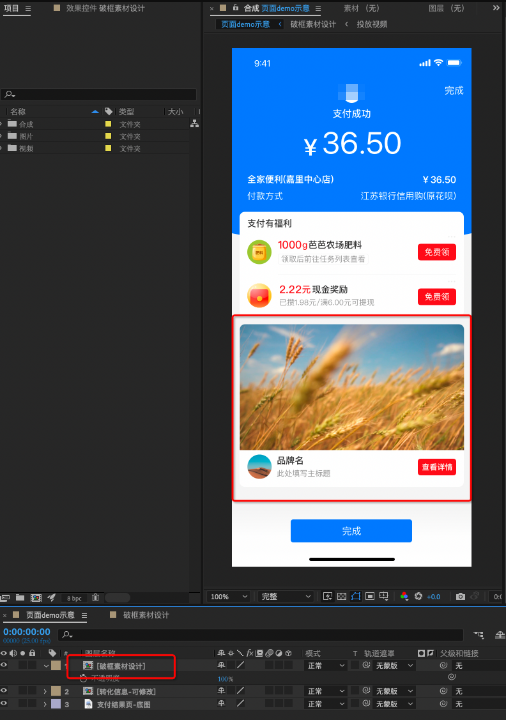Click the reset exposure icon
The height and width of the screenshot is (720, 506).
click(418, 596)
